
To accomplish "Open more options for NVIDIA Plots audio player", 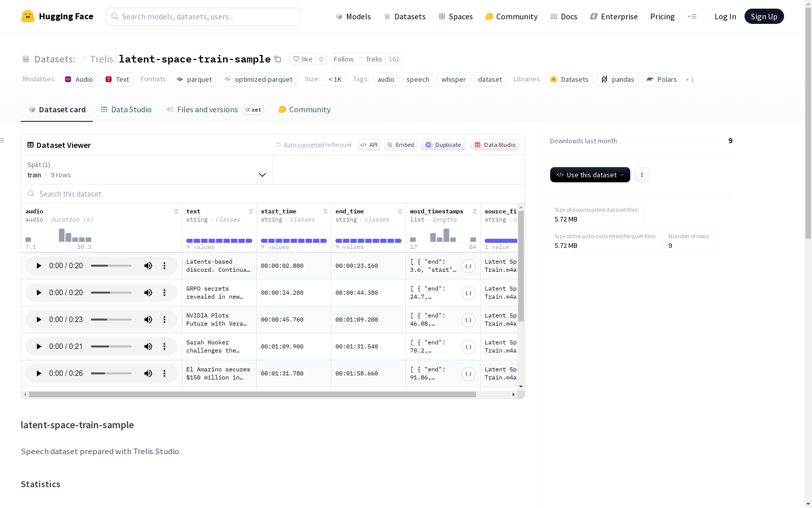I will click(x=164, y=320).
